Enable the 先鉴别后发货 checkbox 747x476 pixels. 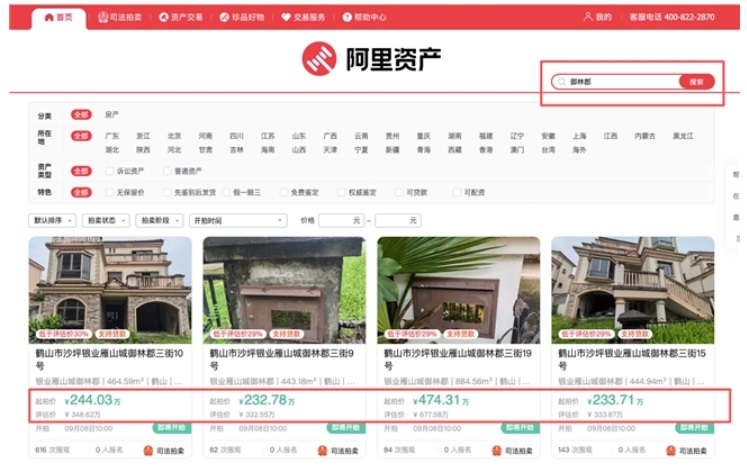[x=167, y=192]
